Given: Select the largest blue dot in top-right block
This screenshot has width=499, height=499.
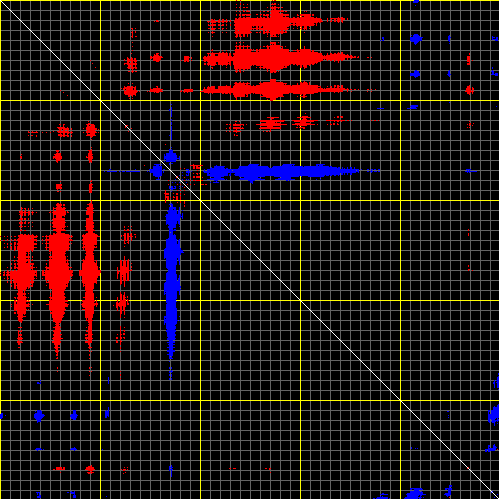Looking at the screenshot, I should [416, 39].
